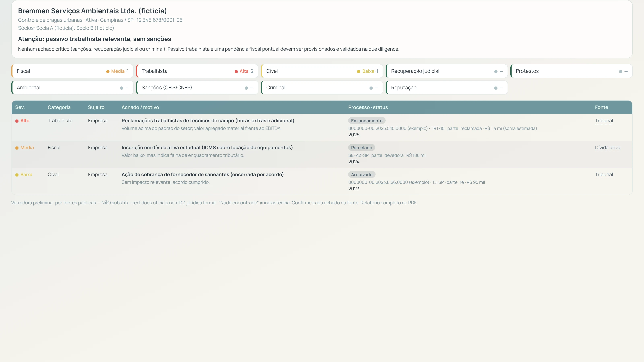Click the Sem impacto relevante; acordo cumprido note
Image resolution: width=644 pixels, height=362 pixels.
(x=165, y=182)
